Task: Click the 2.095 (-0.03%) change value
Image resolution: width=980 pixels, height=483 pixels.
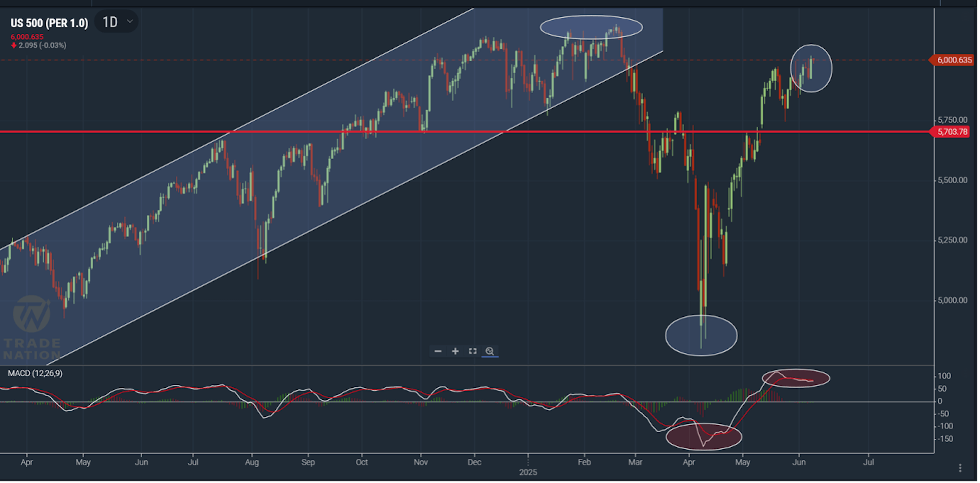Action: click(x=42, y=45)
